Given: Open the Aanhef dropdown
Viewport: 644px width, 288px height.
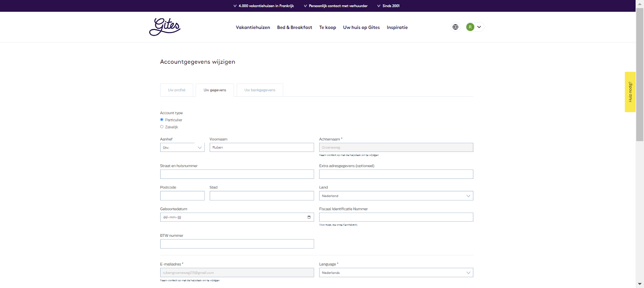Looking at the screenshot, I should pos(182,148).
